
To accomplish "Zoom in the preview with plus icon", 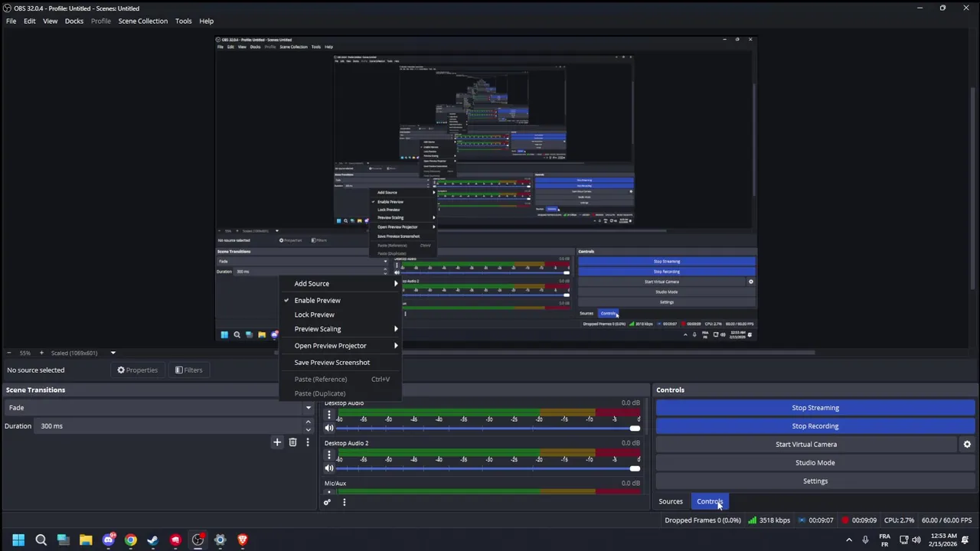I will [x=41, y=353].
